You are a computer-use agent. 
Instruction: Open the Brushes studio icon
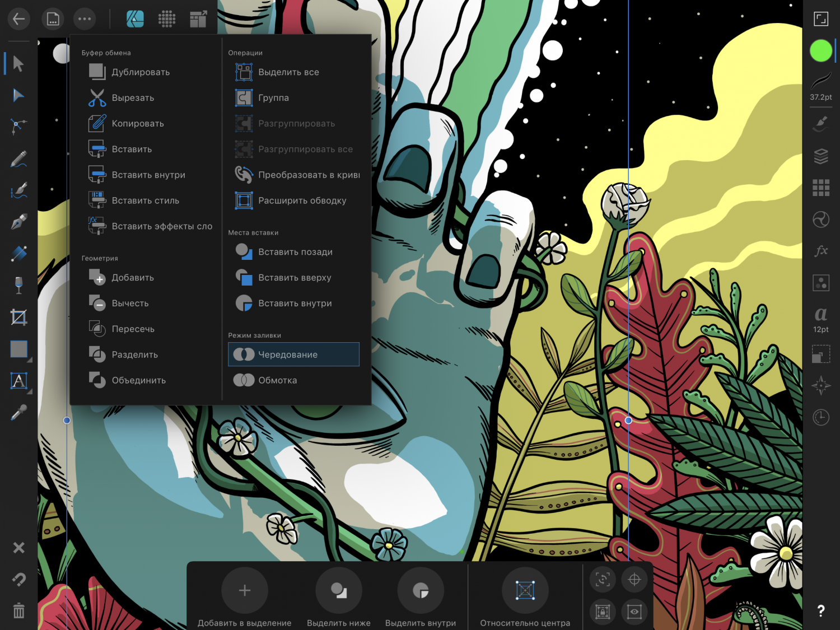click(820, 123)
